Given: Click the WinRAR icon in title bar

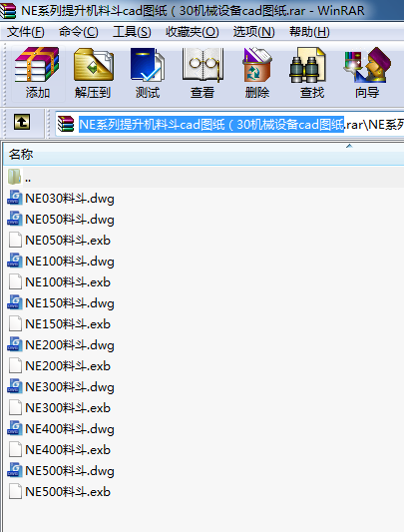Looking at the screenshot, I should point(8,10).
